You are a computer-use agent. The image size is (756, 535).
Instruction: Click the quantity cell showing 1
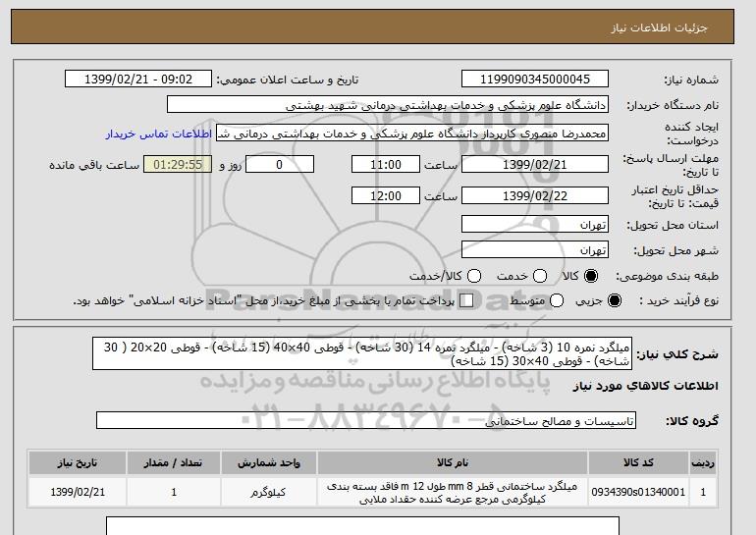(174, 492)
